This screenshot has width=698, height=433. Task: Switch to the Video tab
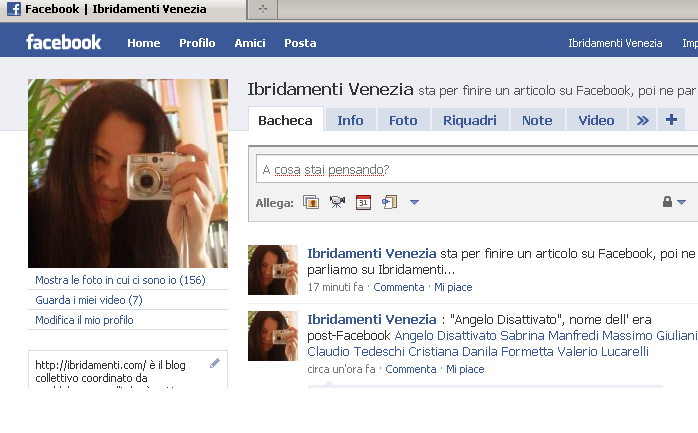597,120
